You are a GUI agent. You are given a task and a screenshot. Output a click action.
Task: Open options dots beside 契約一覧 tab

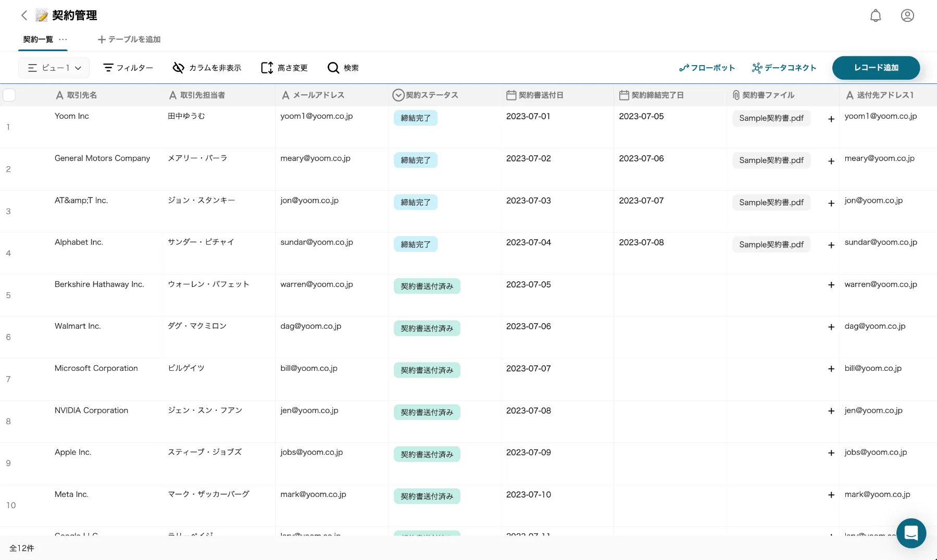63,39
